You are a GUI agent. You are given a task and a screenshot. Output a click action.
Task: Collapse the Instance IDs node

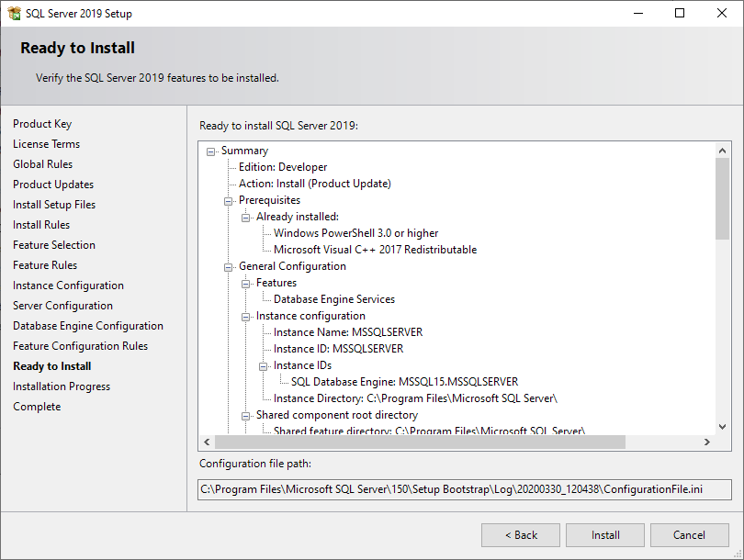pos(264,366)
